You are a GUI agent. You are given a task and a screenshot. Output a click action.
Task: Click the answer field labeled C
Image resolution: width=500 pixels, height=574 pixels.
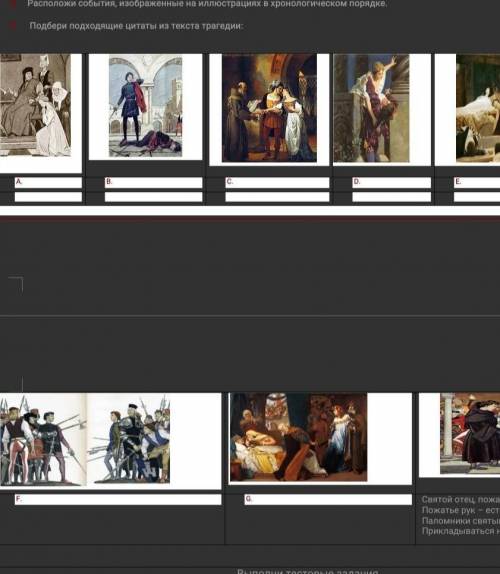coord(277,182)
